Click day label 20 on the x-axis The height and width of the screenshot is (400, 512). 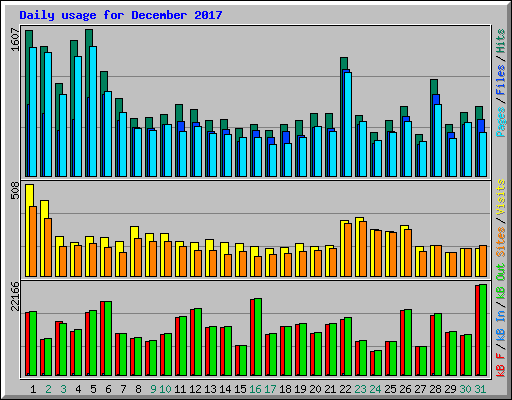click(x=315, y=389)
